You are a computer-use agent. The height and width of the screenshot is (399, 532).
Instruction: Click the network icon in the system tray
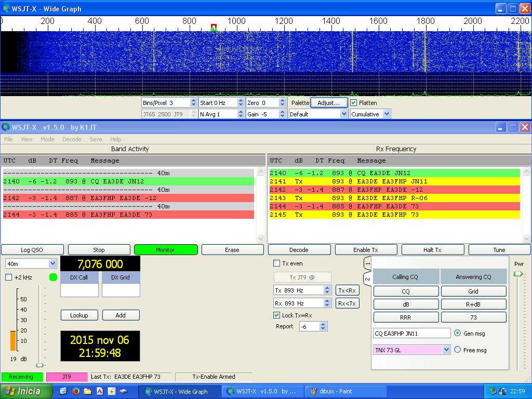[x=503, y=391]
